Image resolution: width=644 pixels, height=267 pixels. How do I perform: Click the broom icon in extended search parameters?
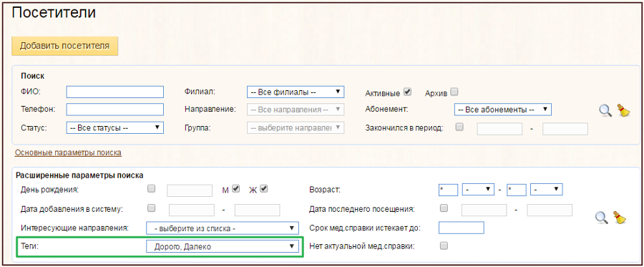pyautogui.click(x=620, y=218)
